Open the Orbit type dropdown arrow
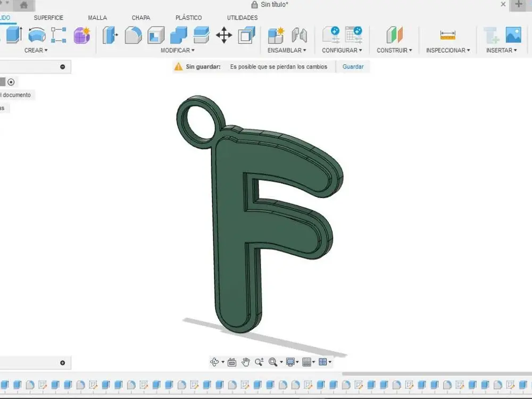The width and height of the screenshot is (532, 399). [x=223, y=362]
